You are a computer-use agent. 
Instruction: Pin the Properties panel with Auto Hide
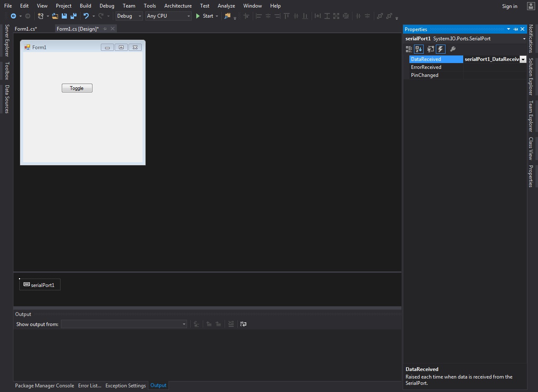pos(516,29)
